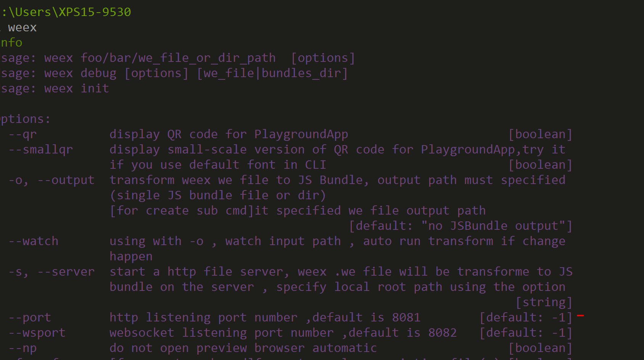
Task: Click the foo/bar/we_file_or_dir_path argument
Action: pyautogui.click(x=178, y=58)
